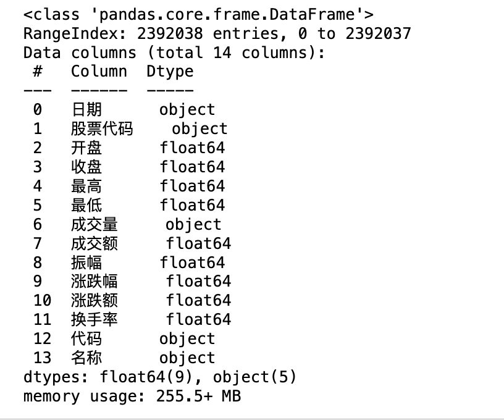The height and width of the screenshot is (420, 504).
Task: Click the pandas DataFrame class line
Action: coord(198,14)
